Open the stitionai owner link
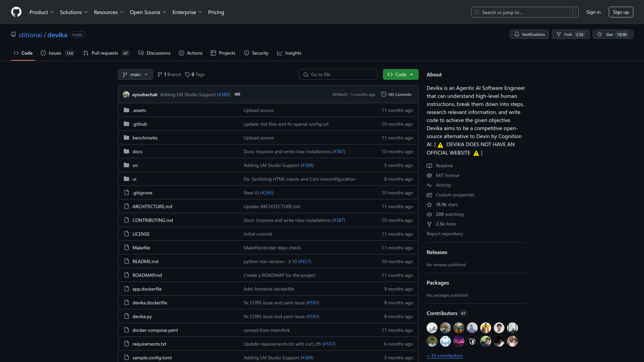This screenshot has height=362, width=644. click(31, 35)
